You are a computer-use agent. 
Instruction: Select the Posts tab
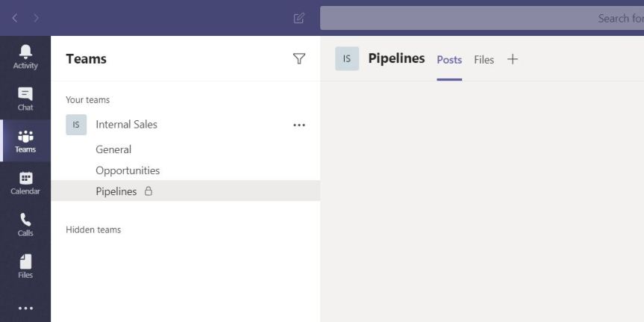click(x=449, y=60)
